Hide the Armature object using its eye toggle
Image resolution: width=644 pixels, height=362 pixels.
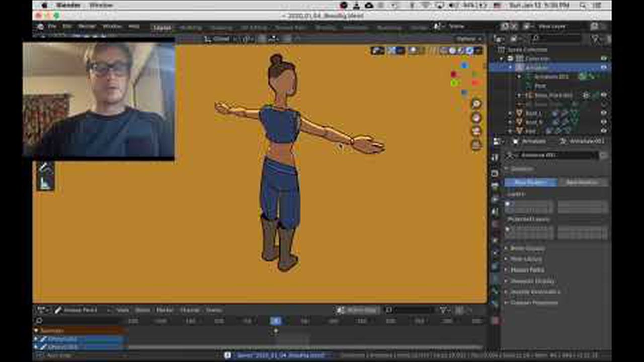603,67
